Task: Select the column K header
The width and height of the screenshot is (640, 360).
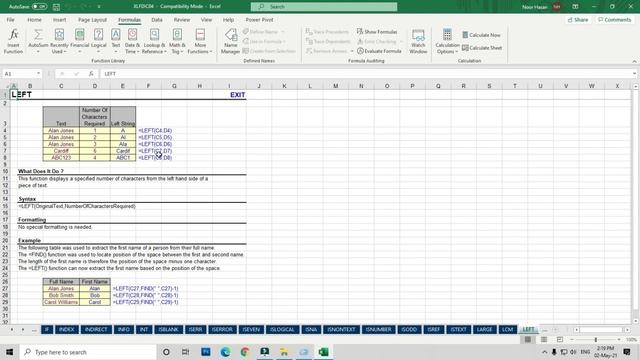Action: point(284,86)
